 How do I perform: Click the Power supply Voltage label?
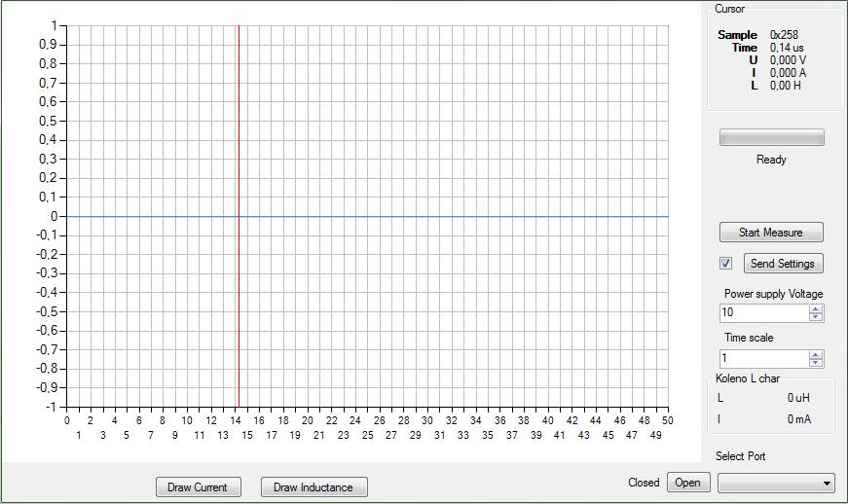(773, 294)
